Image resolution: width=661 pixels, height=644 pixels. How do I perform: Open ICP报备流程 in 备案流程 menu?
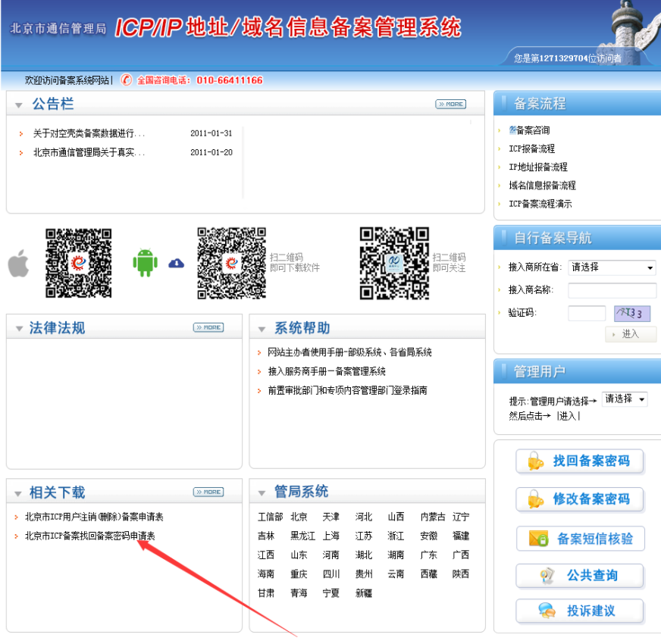point(531,148)
